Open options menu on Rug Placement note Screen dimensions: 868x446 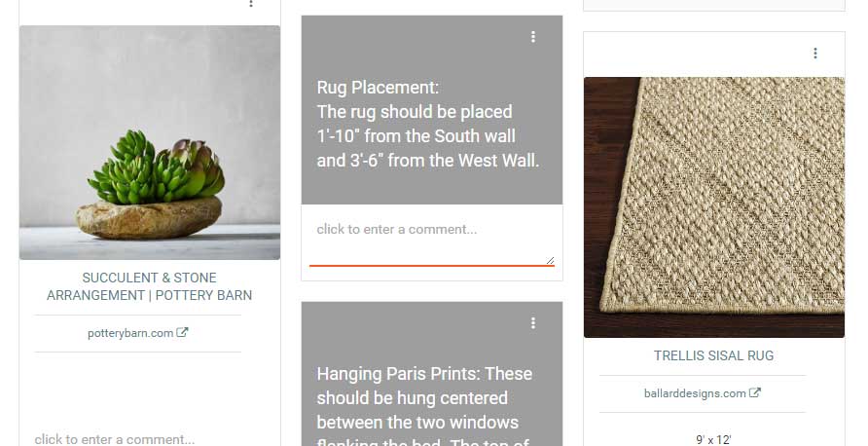533,37
